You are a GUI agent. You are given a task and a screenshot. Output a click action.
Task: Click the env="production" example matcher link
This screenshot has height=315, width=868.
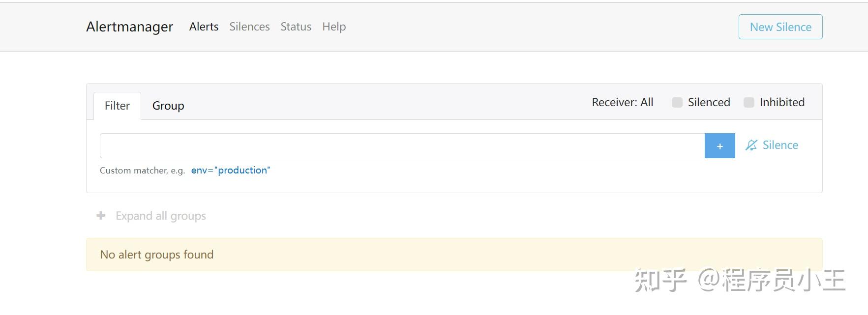pyautogui.click(x=231, y=170)
